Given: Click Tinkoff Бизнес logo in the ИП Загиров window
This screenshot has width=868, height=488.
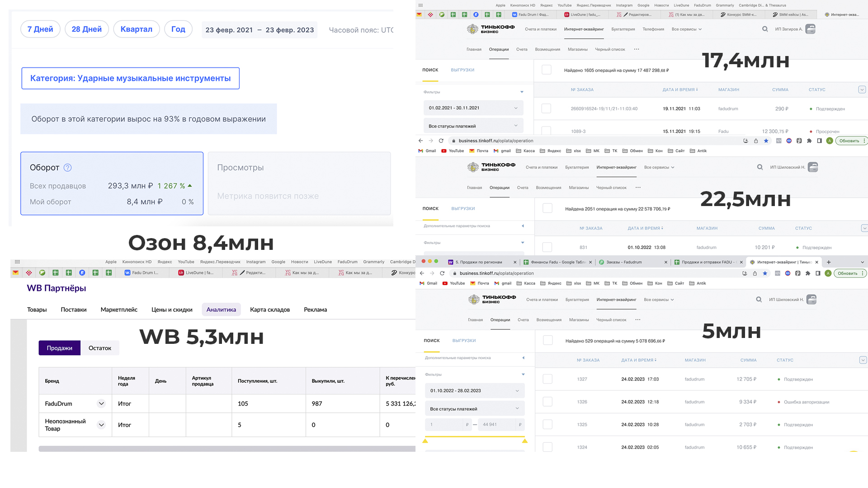Looking at the screenshot, I should point(491,29).
